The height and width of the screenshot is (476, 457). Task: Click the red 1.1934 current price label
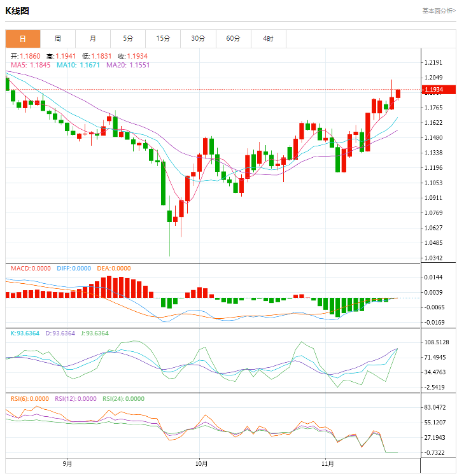(439, 90)
